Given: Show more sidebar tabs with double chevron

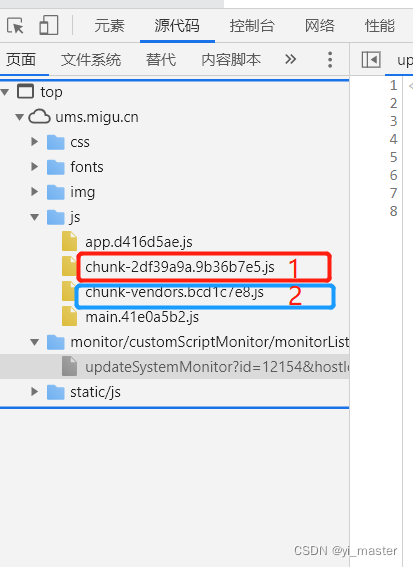Looking at the screenshot, I should click(x=290, y=59).
